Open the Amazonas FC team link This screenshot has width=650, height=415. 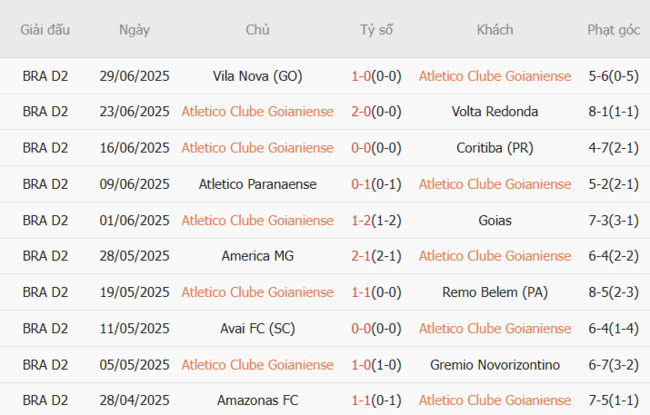(257, 400)
